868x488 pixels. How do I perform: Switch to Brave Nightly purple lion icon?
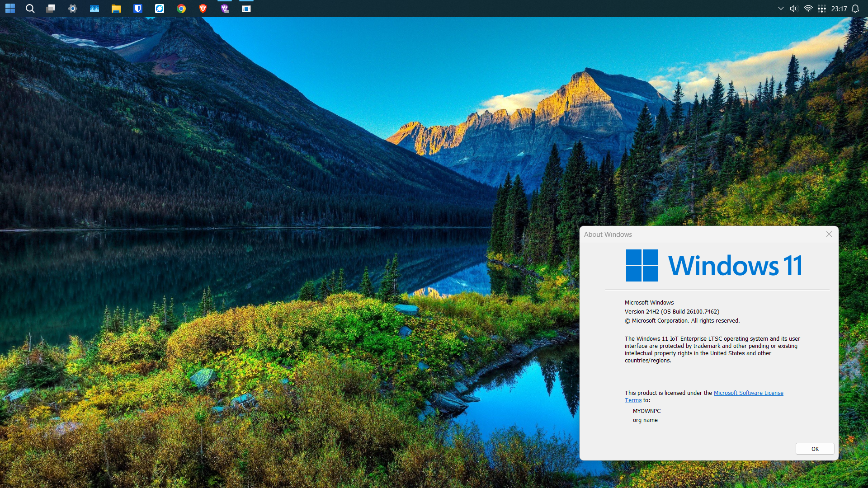(225, 9)
